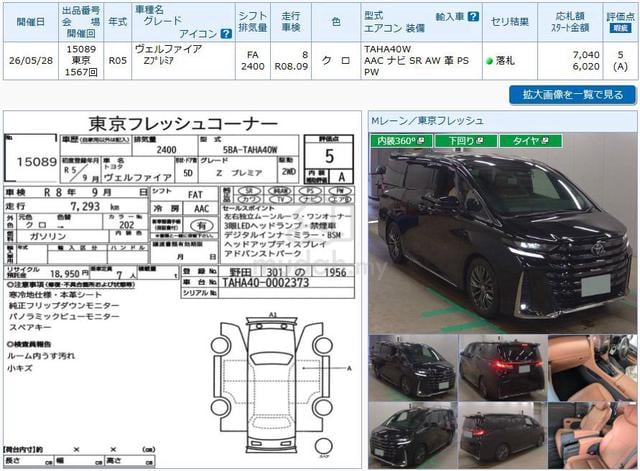Open the main front-quarter photo of the Vellfire
Viewport: 640px width, 471px height.
[503, 233]
